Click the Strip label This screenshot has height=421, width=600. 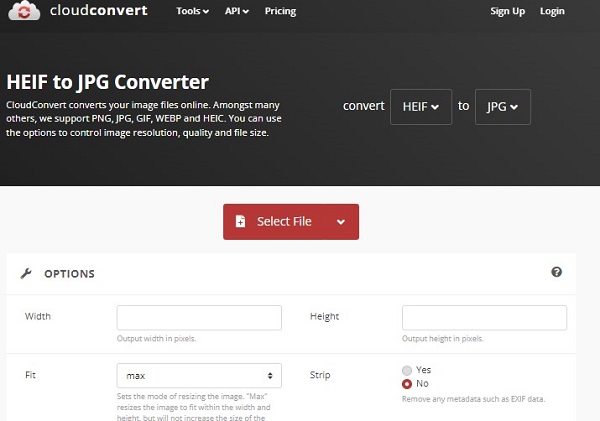point(320,375)
